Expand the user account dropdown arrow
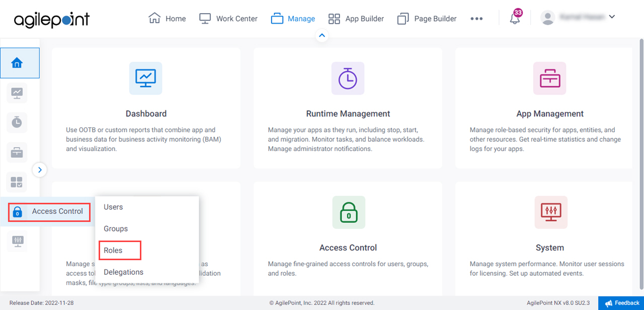This screenshot has height=310, width=644. (612, 17)
